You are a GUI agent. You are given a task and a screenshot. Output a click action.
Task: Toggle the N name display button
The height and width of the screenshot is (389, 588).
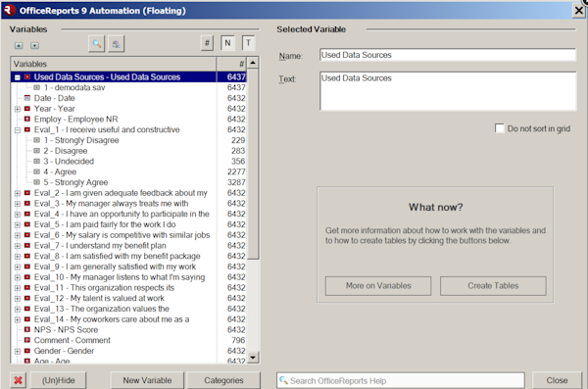pos(227,43)
